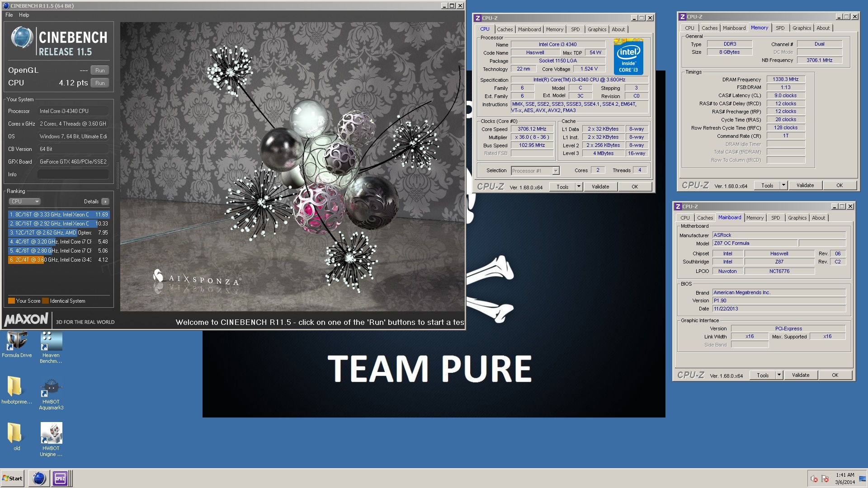The image size is (868, 488).
Task: Click the NB Frequency value 3706.1 MHz
Action: coord(819,60)
